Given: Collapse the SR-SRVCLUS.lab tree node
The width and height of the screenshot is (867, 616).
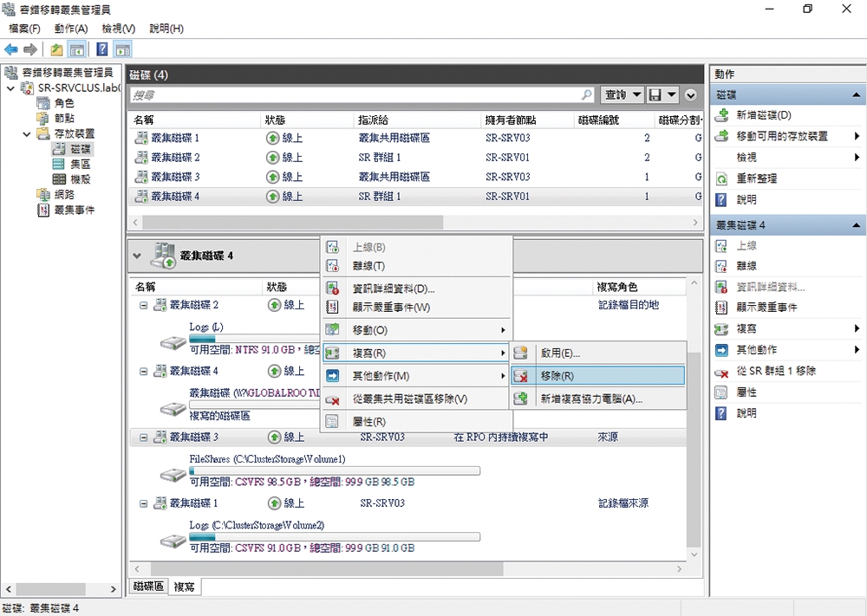Looking at the screenshot, I should coord(10,88).
